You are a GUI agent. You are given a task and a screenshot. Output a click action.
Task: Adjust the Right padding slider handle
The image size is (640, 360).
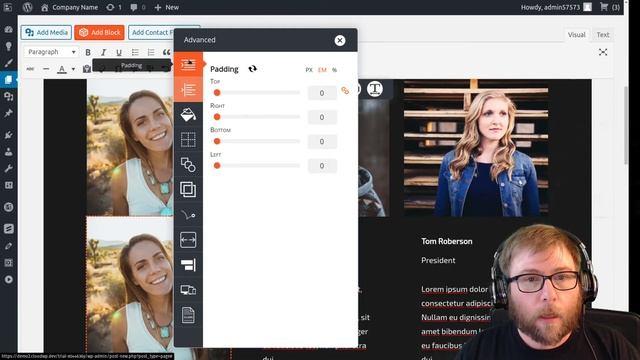click(217, 117)
